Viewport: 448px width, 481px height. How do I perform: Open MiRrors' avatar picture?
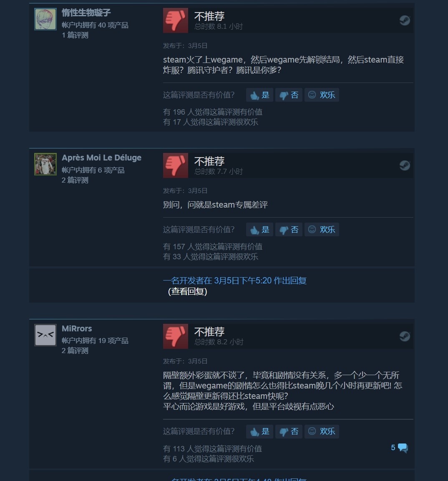point(45,335)
